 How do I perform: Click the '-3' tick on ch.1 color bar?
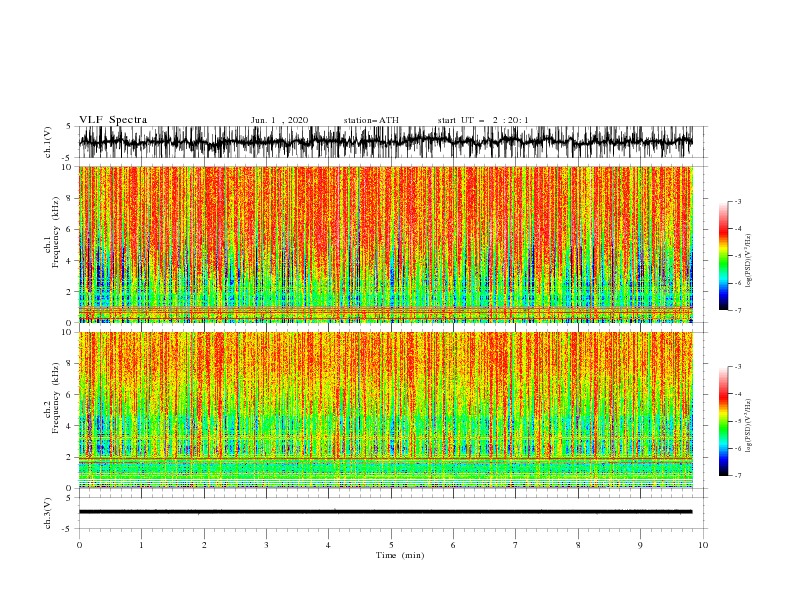coord(737,201)
